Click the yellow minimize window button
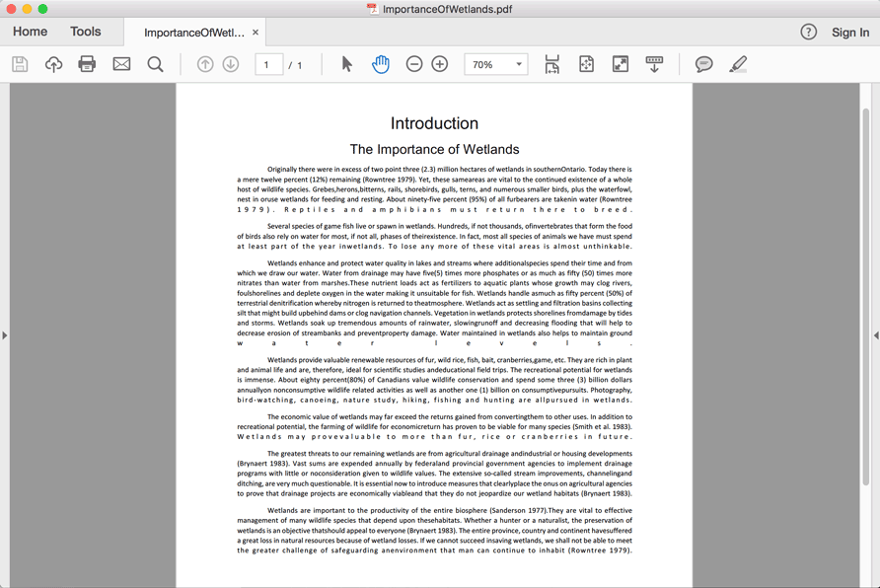This screenshot has width=880, height=588. pos(27,9)
